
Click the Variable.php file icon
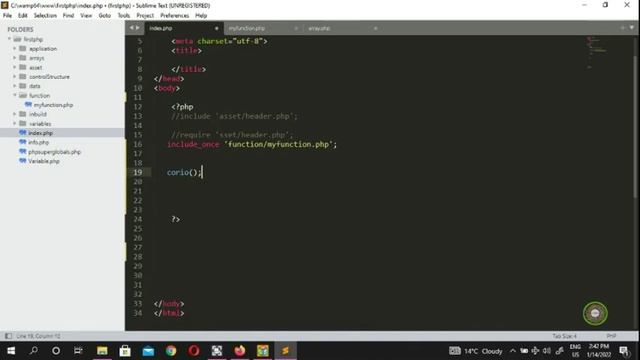[23, 161]
